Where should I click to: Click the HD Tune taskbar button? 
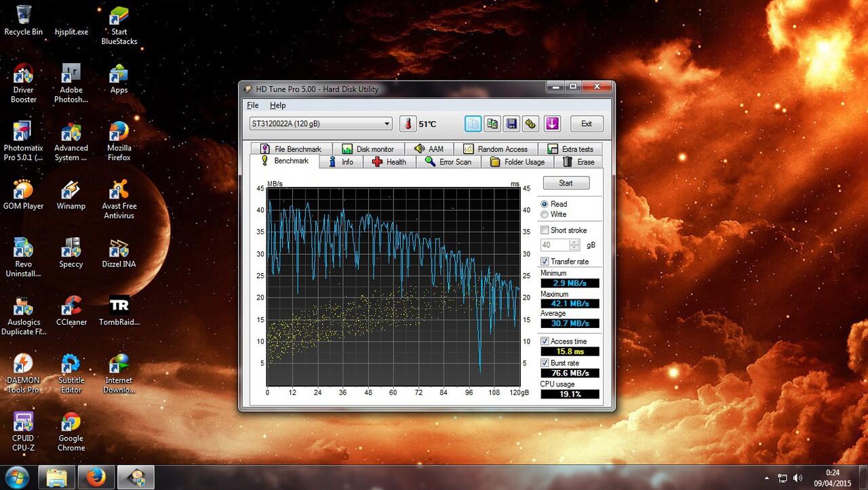[x=136, y=478]
